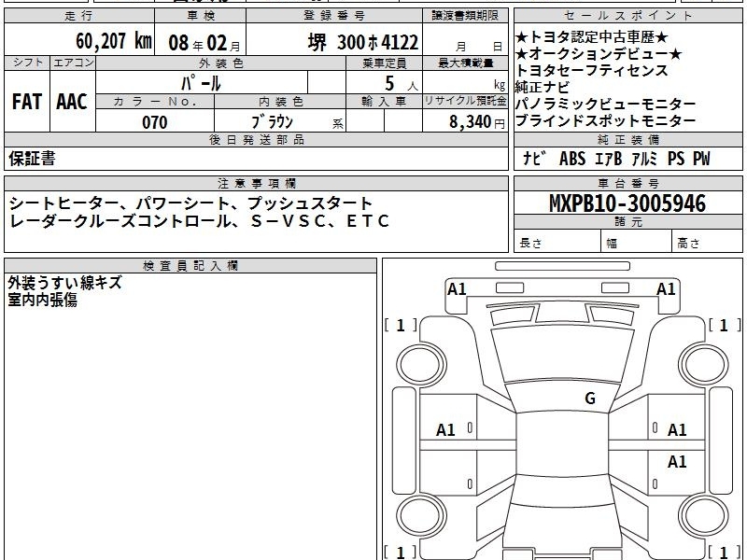The width and height of the screenshot is (747, 560).
Task: Select the FAT shift value
Action: tap(27, 102)
